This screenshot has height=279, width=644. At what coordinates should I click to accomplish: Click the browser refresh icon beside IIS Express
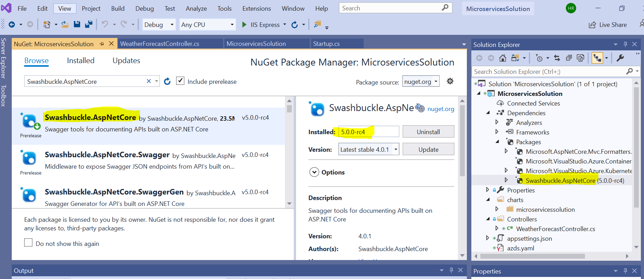pyautogui.click(x=295, y=24)
